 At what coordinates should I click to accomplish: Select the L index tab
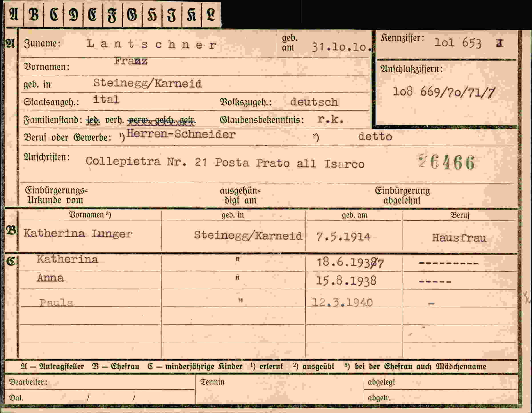(211, 15)
